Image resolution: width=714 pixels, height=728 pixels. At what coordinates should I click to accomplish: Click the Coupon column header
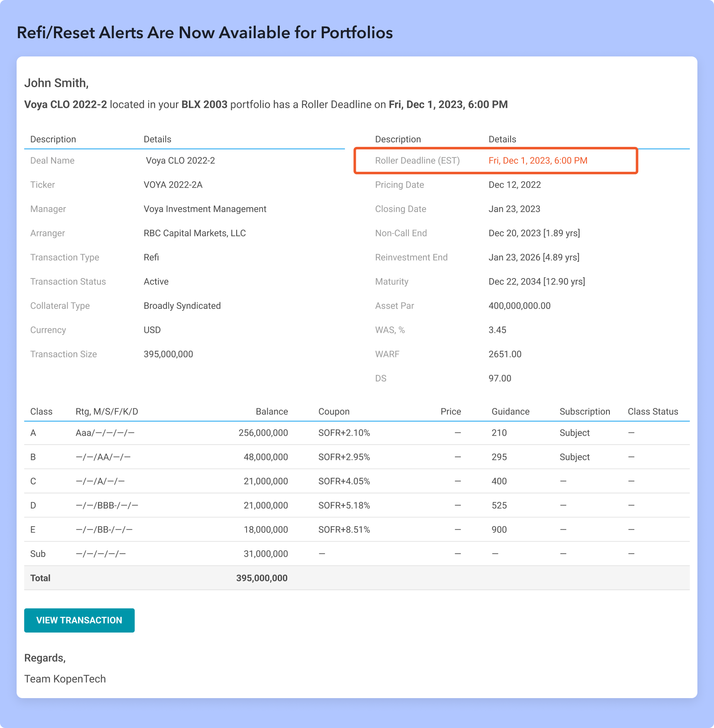click(x=334, y=411)
